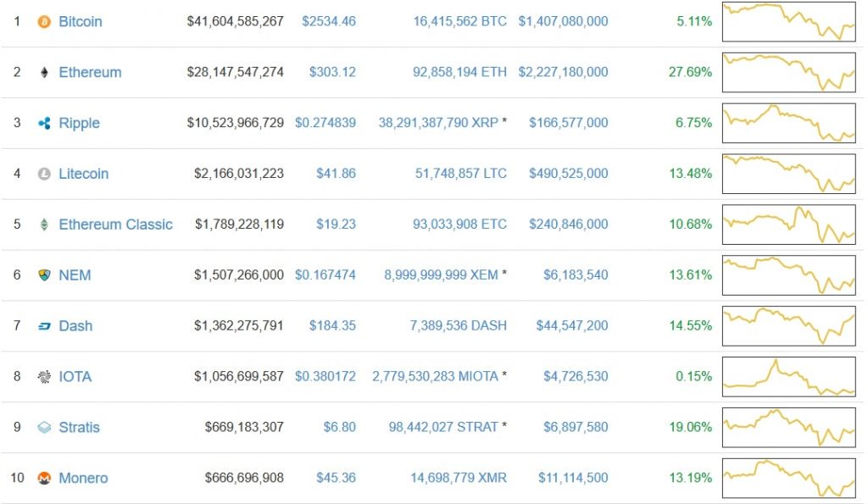868x504 pixels.
Task: Click the Ripple logo icon
Action: tap(44, 123)
